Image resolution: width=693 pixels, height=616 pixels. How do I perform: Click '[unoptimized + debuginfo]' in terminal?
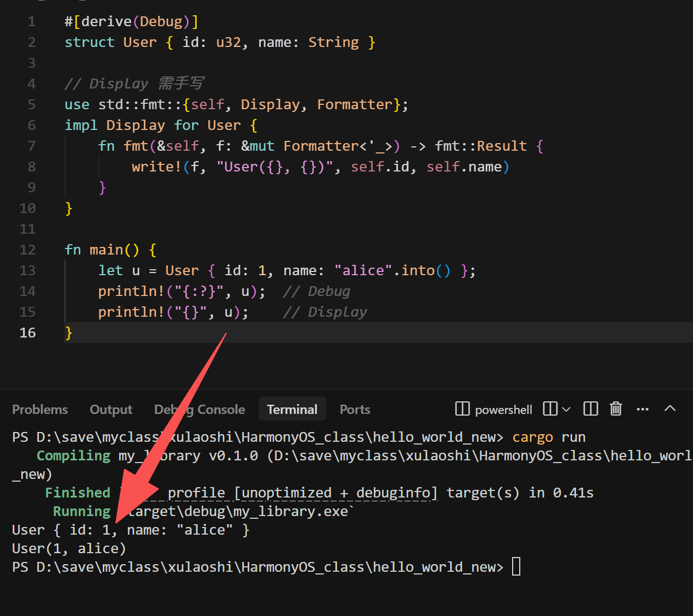pos(336,493)
